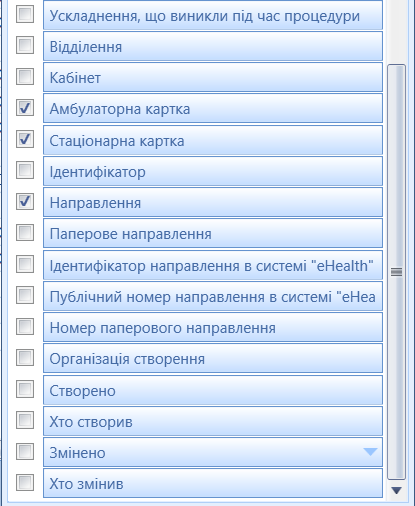Click the Номер паперового направлення column item
The height and width of the screenshot is (506, 415).
(x=213, y=327)
